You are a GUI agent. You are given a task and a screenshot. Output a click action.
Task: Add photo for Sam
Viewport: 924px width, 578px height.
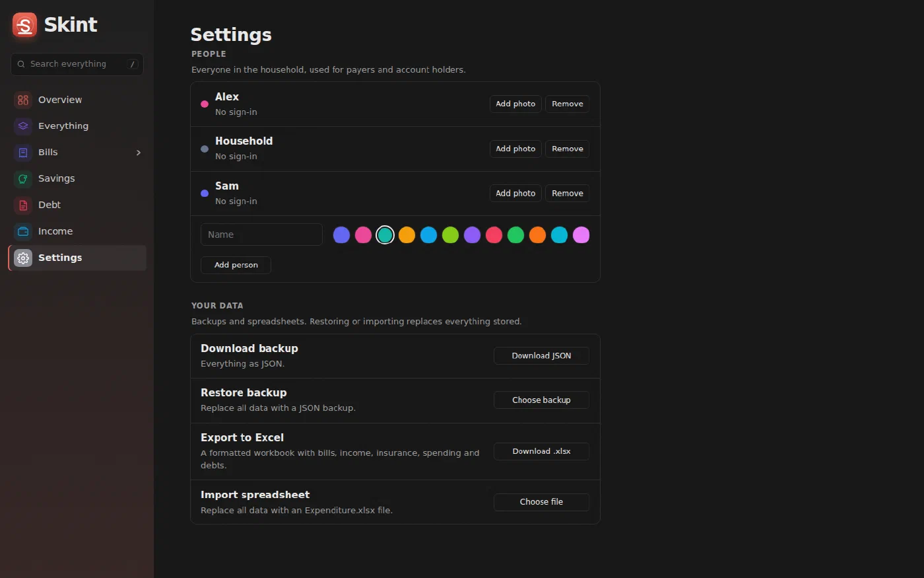[515, 194]
